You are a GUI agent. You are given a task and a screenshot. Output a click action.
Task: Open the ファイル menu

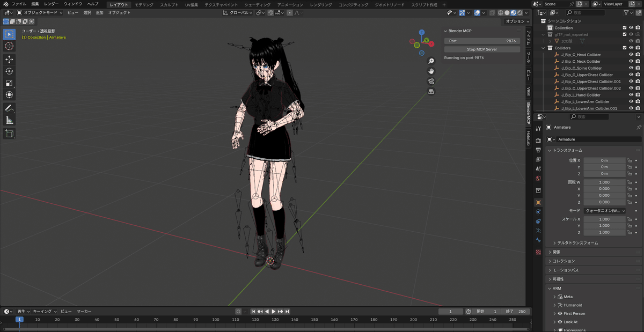[19, 4]
